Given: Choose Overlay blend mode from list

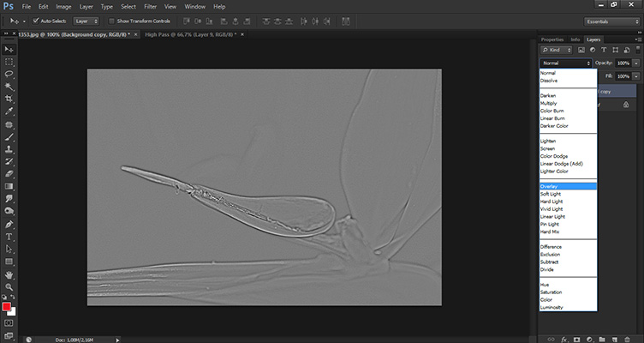Looking at the screenshot, I should pos(565,186).
